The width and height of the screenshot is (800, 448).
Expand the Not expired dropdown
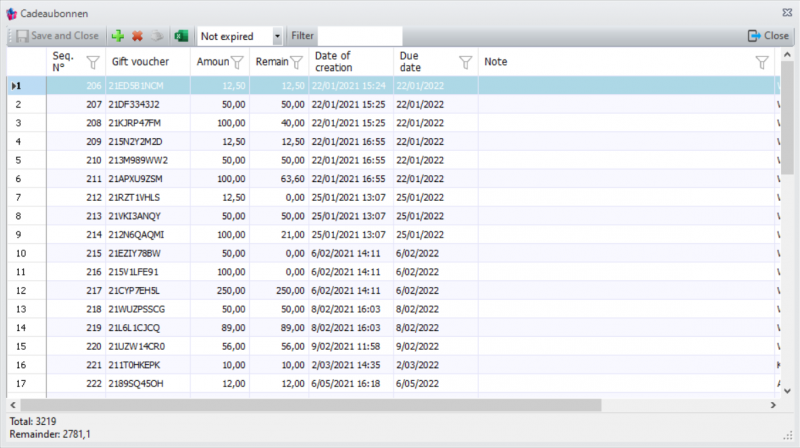tap(277, 36)
